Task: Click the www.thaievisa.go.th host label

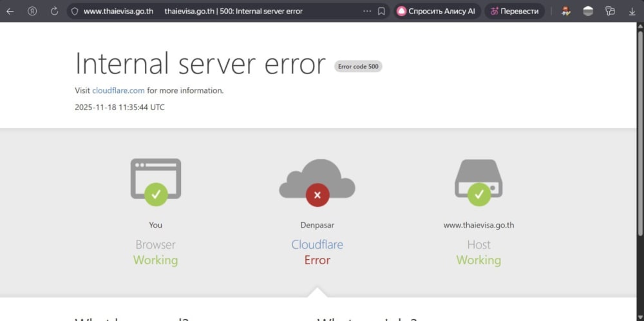Action: click(x=479, y=225)
